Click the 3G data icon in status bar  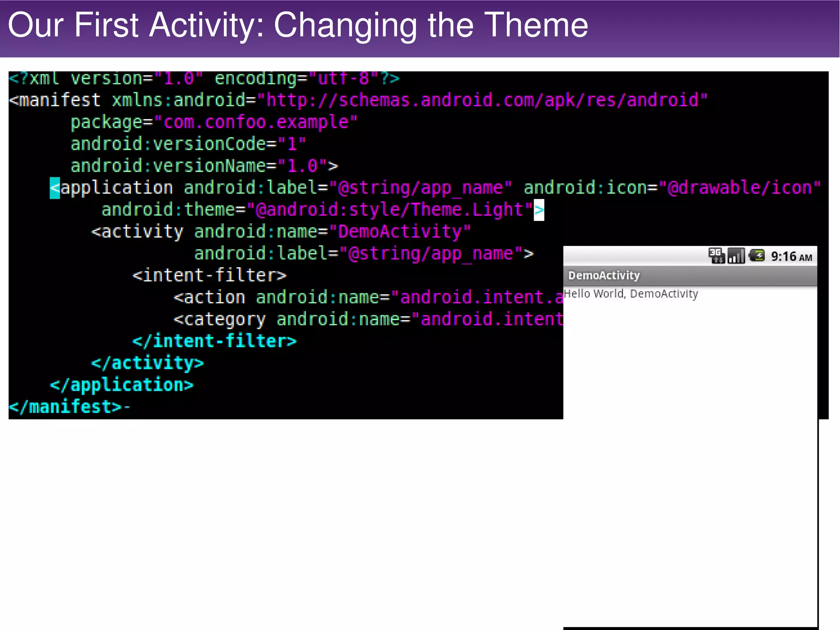click(x=717, y=256)
